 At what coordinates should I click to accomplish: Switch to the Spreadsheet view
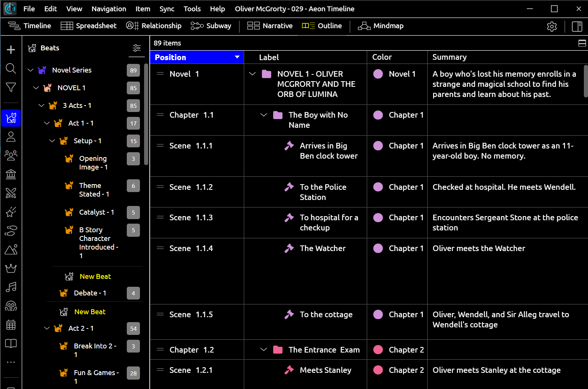click(x=89, y=26)
